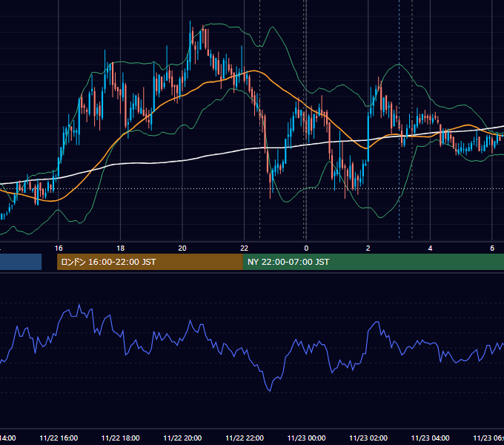Select the 11/22 22:00 date label
504x445 pixels.
click(x=245, y=438)
